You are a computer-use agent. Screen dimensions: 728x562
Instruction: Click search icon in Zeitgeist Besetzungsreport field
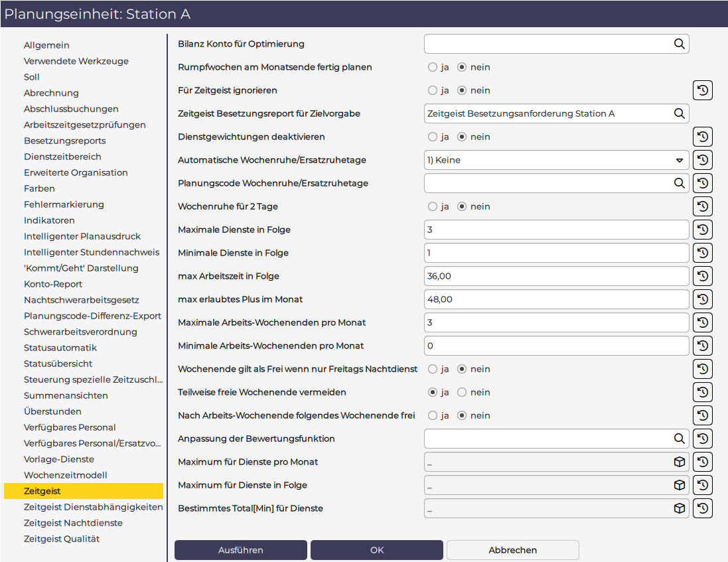(x=679, y=113)
